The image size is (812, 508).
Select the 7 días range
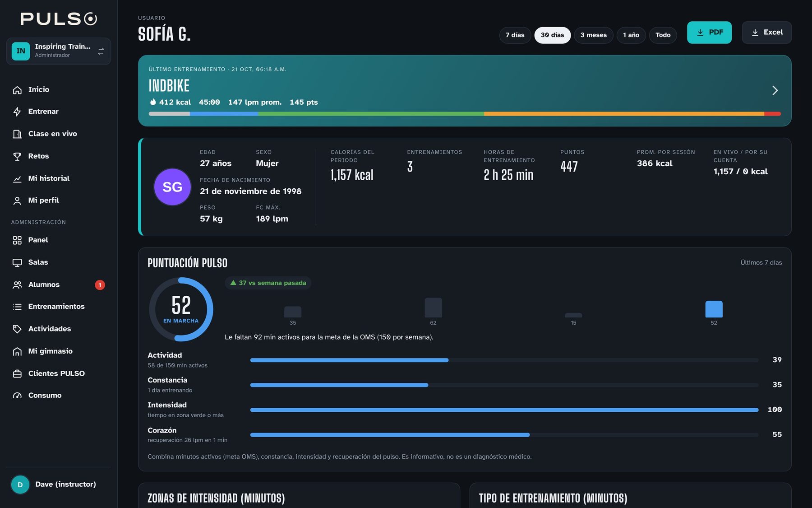pos(515,35)
